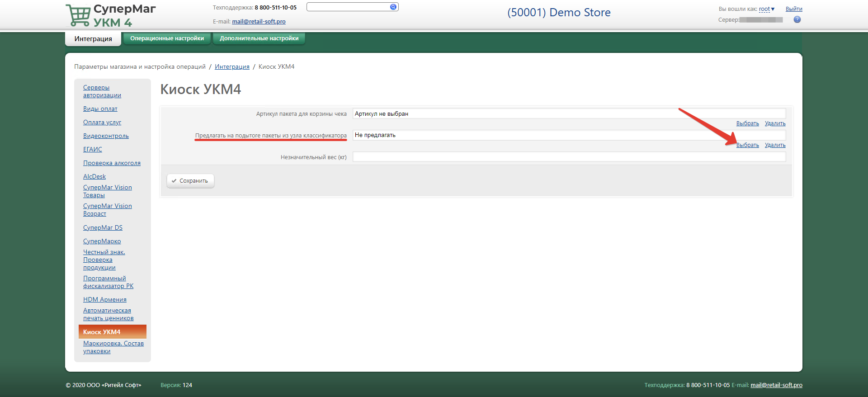Go to ЕГАИС settings in sidebar
The width and height of the screenshot is (868, 397).
(93, 150)
